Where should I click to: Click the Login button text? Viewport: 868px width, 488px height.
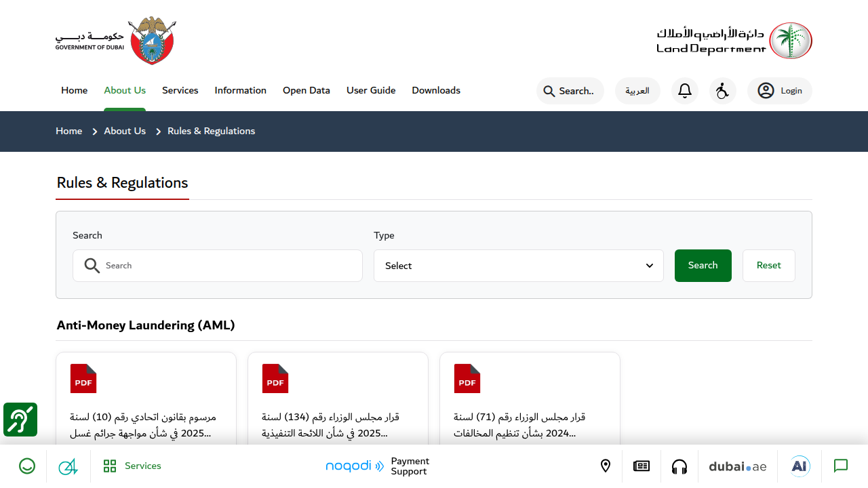(791, 91)
